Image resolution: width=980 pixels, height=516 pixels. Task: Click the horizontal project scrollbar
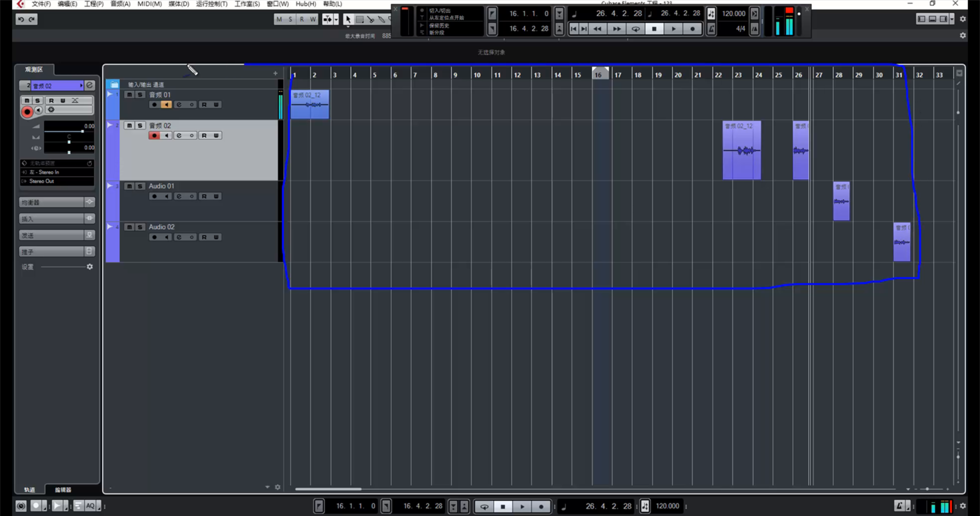click(328, 489)
